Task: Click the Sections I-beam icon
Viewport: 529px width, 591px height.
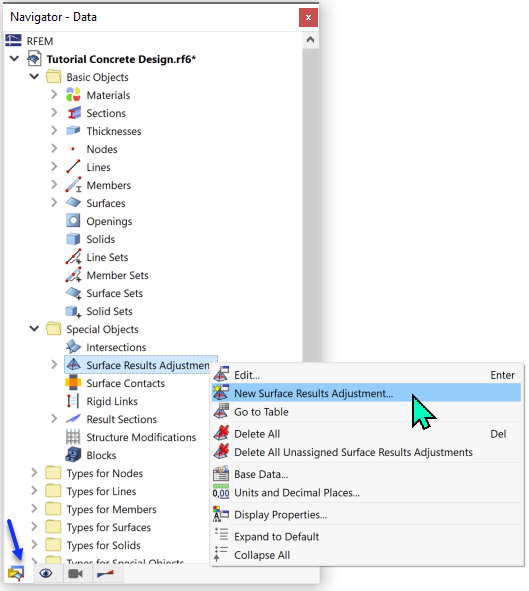Action: coord(74,113)
